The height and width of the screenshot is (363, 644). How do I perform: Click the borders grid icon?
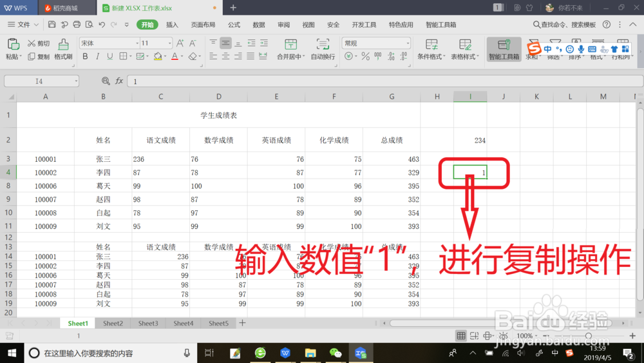point(123,56)
